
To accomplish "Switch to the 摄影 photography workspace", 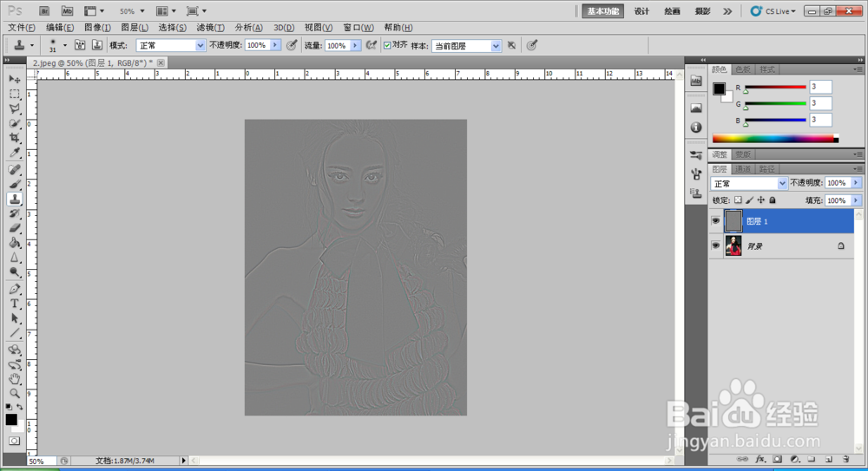I will (702, 11).
